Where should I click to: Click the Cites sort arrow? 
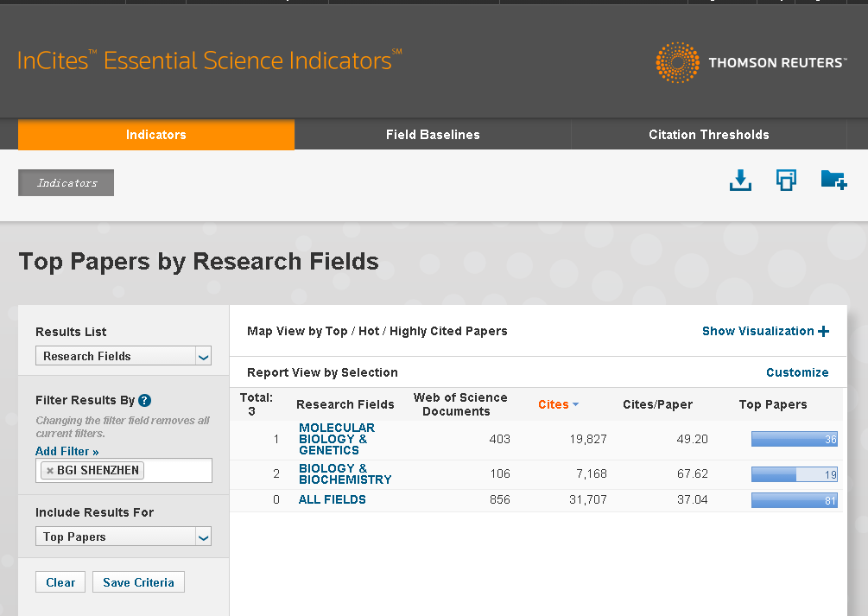click(576, 404)
